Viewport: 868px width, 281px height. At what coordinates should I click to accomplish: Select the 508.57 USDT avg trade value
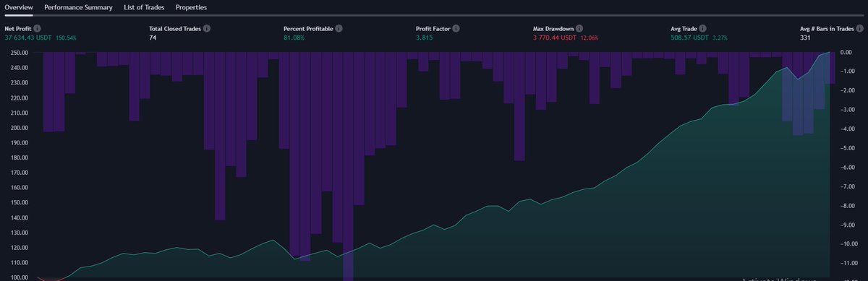(690, 37)
